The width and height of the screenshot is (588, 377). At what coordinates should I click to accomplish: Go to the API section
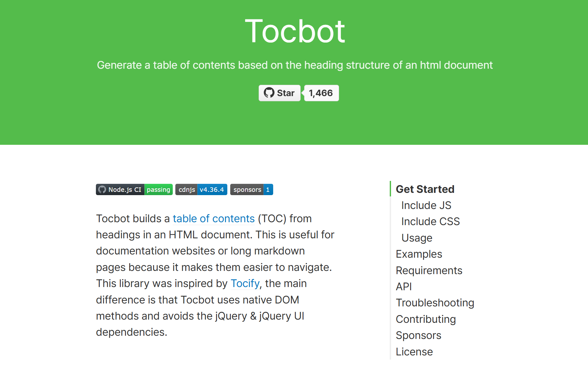pos(404,287)
